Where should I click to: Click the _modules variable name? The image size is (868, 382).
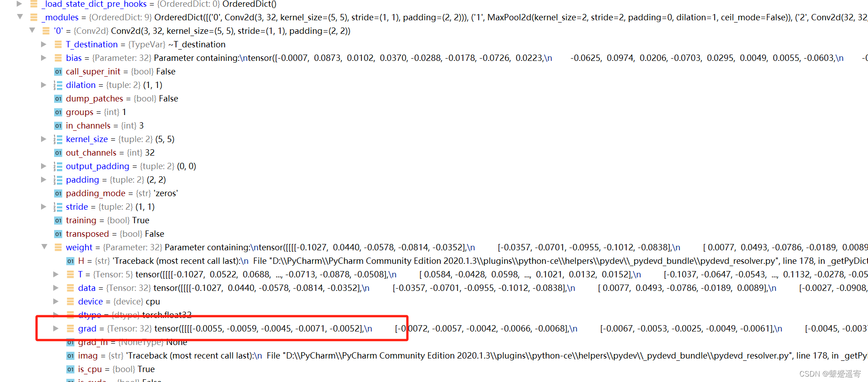click(60, 17)
